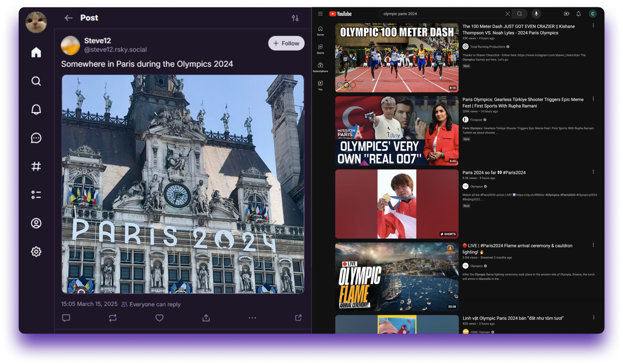
Task: Reply to the post using comment icon
Action: (66, 318)
